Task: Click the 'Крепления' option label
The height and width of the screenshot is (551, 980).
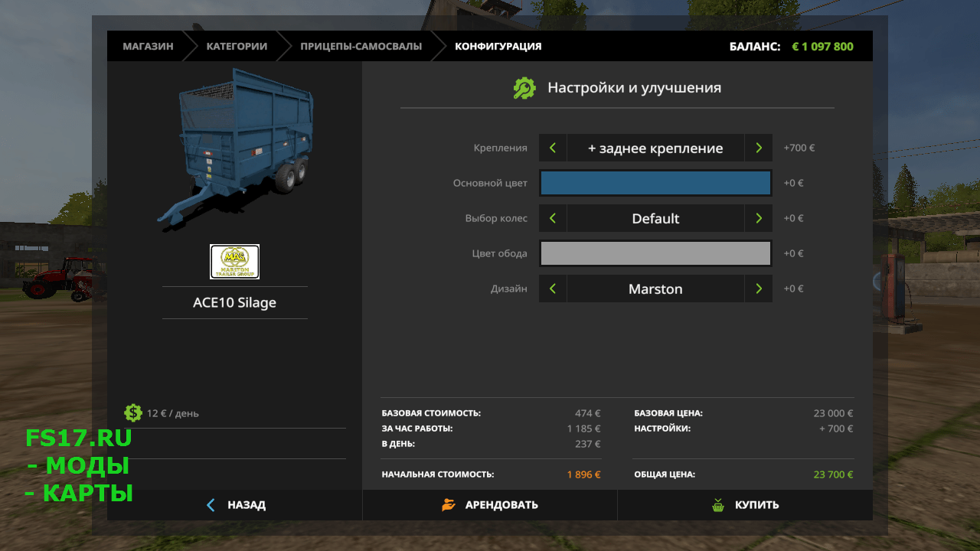Action: [500, 148]
